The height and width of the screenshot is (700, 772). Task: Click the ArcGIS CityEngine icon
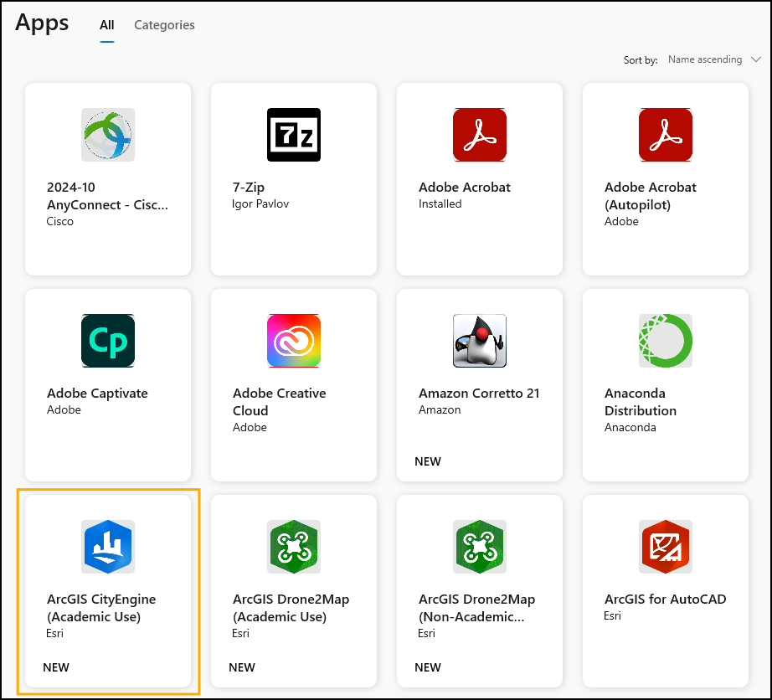click(x=108, y=547)
